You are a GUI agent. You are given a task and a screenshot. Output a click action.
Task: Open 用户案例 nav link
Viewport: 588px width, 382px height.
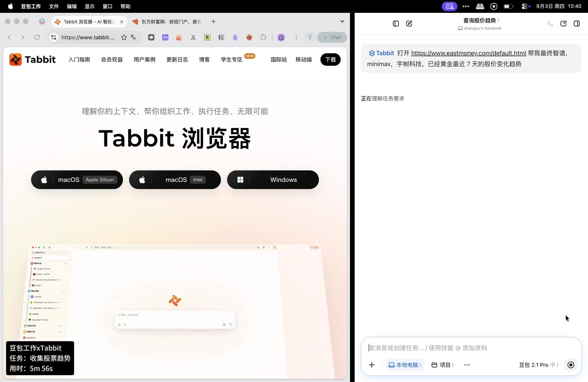click(145, 59)
